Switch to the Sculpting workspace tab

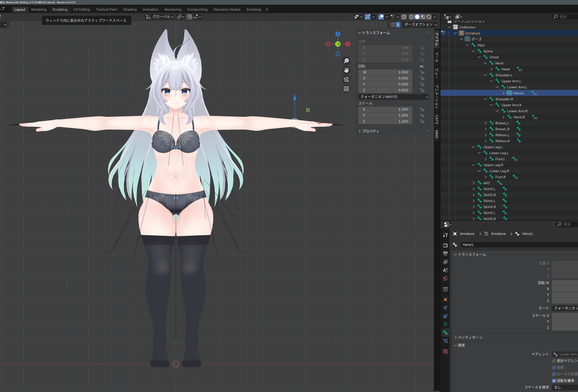(x=59, y=9)
